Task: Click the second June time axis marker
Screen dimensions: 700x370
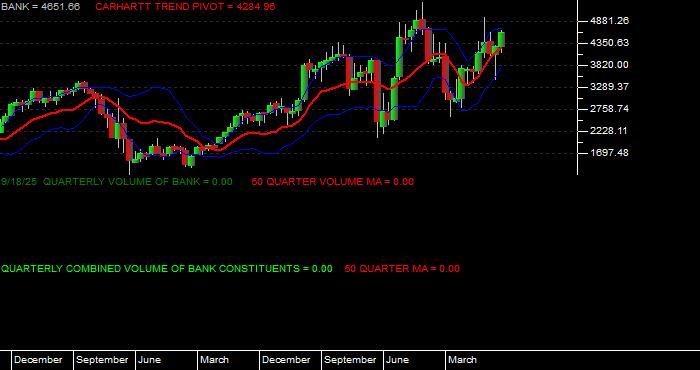Action: tap(397, 360)
